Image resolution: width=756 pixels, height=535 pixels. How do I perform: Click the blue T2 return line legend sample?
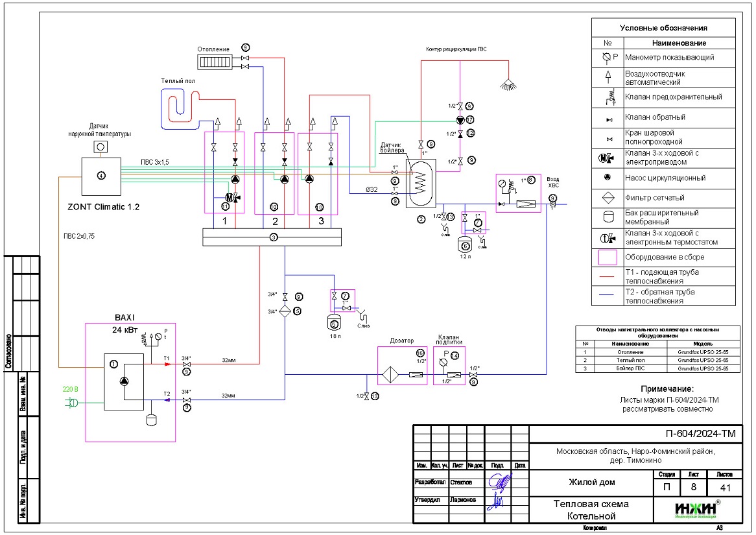[608, 296]
